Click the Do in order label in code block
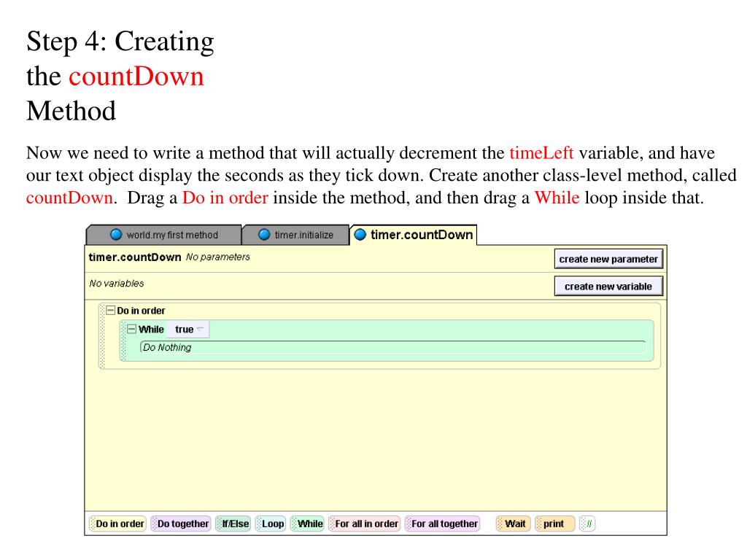This screenshot has width=747, height=560. pos(141,311)
